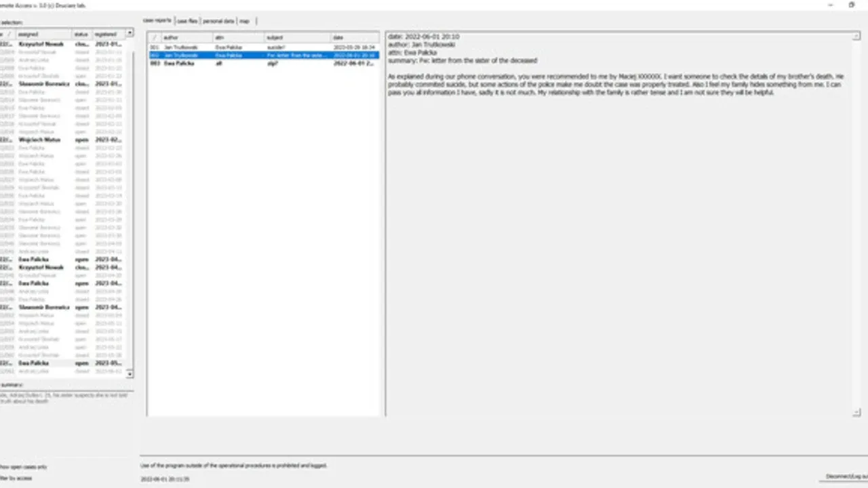Click scroll-down arrow in report text pane
868x488 pixels.
coord(856,412)
